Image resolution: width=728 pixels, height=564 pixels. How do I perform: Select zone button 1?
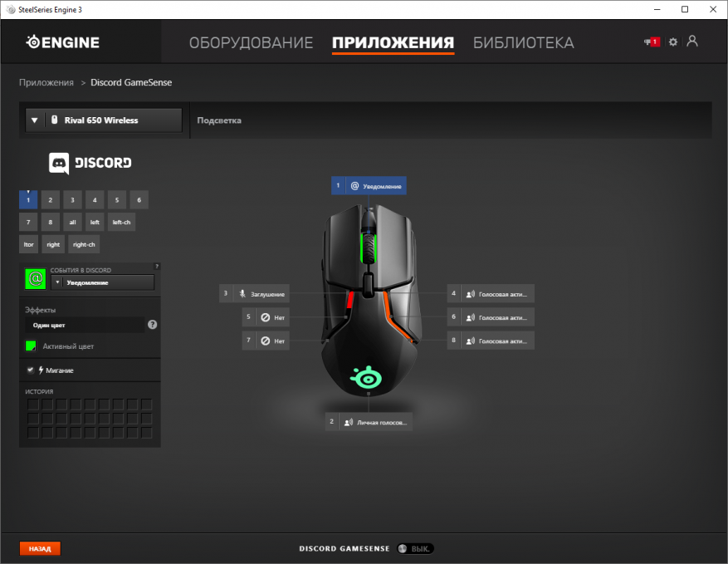[x=28, y=200]
